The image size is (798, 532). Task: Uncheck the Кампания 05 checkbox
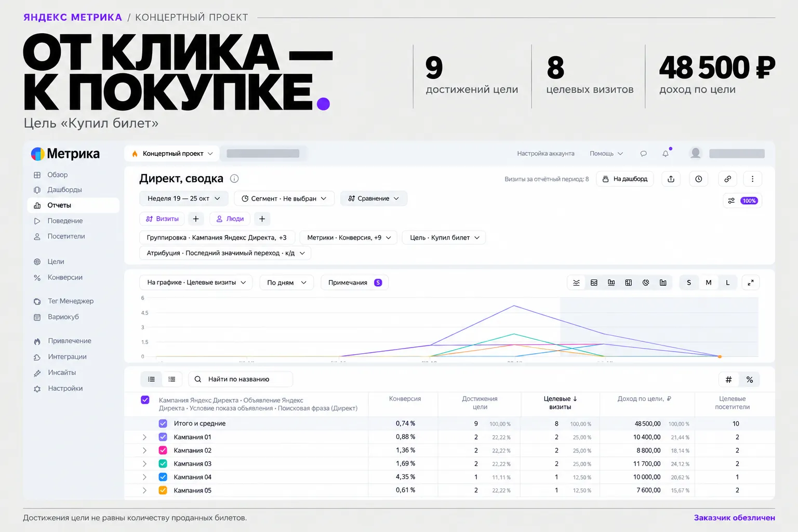[x=163, y=490]
